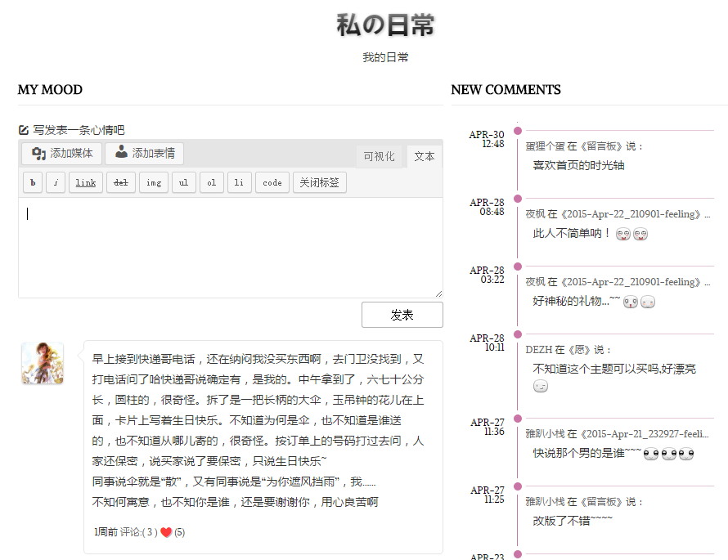Click inside the mood text area
The width and height of the screenshot is (728, 560).
(x=230, y=247)
